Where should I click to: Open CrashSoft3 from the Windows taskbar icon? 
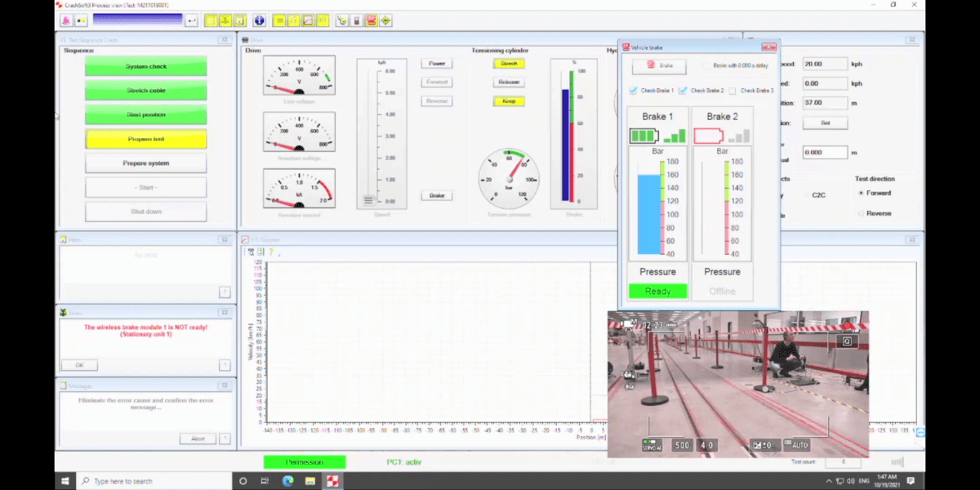click(332, 481)
